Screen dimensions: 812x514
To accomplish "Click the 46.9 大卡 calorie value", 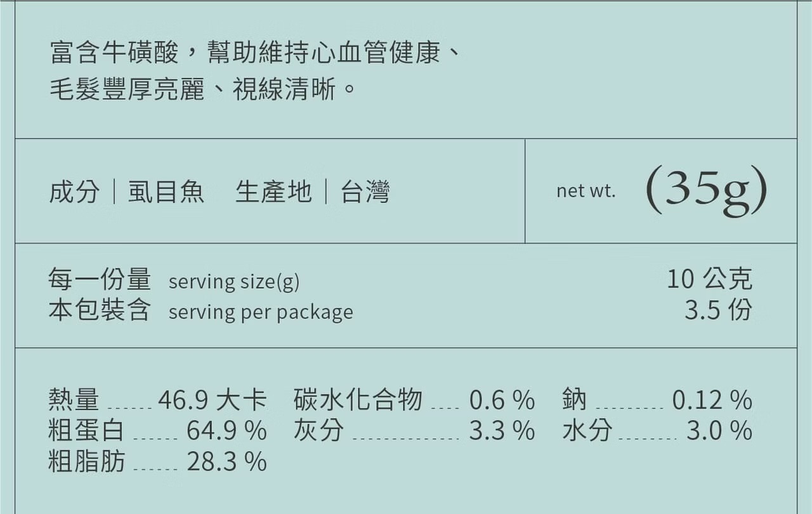I will 212,400.
